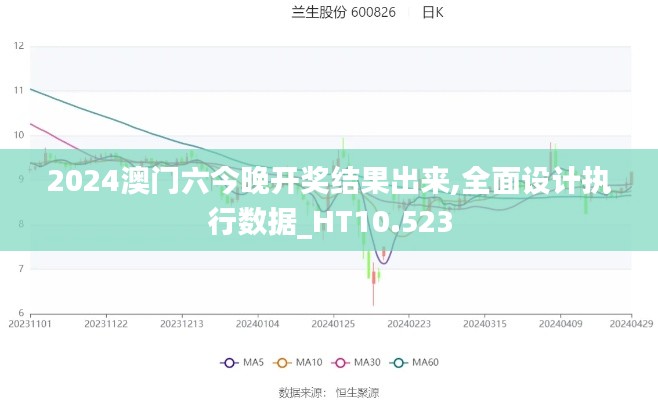Click the 20240223 date axis label
658x400 pixels.
point(409,324)
